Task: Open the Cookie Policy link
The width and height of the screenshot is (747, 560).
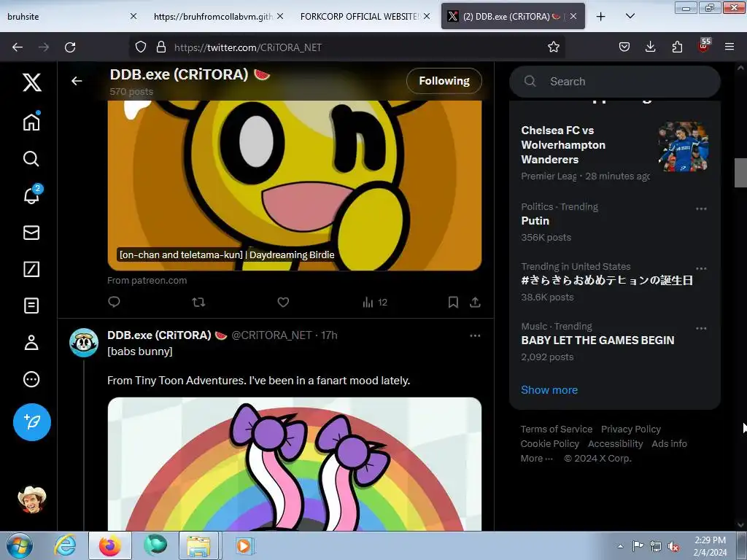Action: coord(550,444)
